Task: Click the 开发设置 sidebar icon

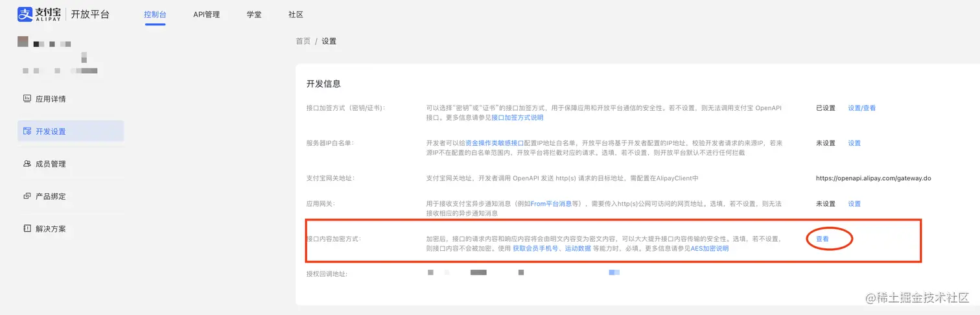Action: tap(27, 132)
